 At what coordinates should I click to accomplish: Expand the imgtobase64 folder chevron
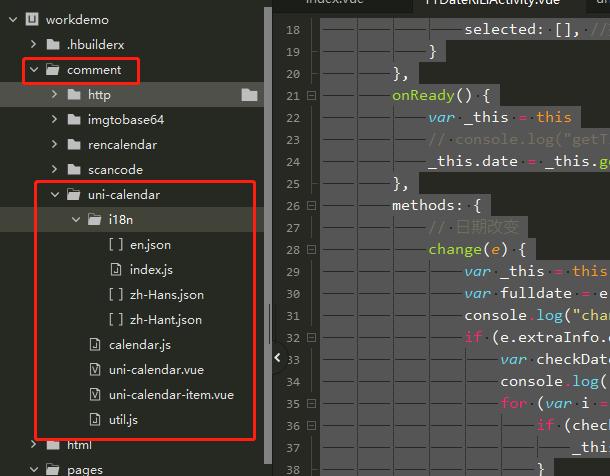coord(54,119)
